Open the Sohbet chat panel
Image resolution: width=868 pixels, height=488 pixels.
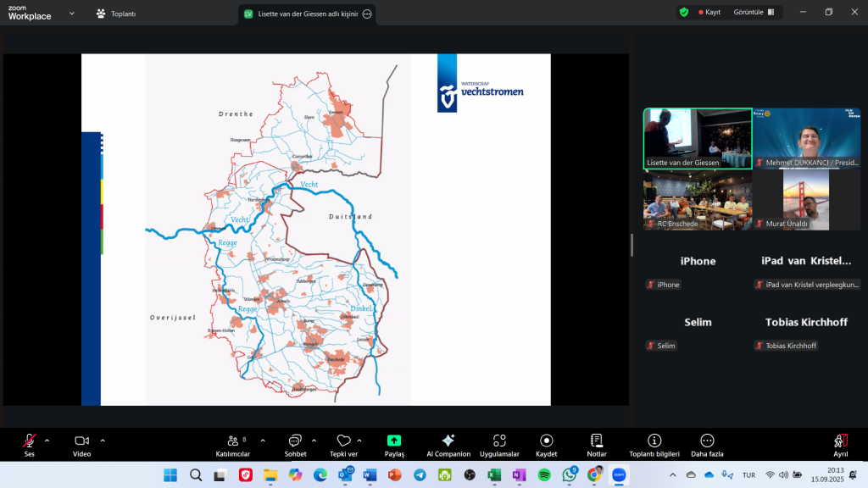pos(295,441)
